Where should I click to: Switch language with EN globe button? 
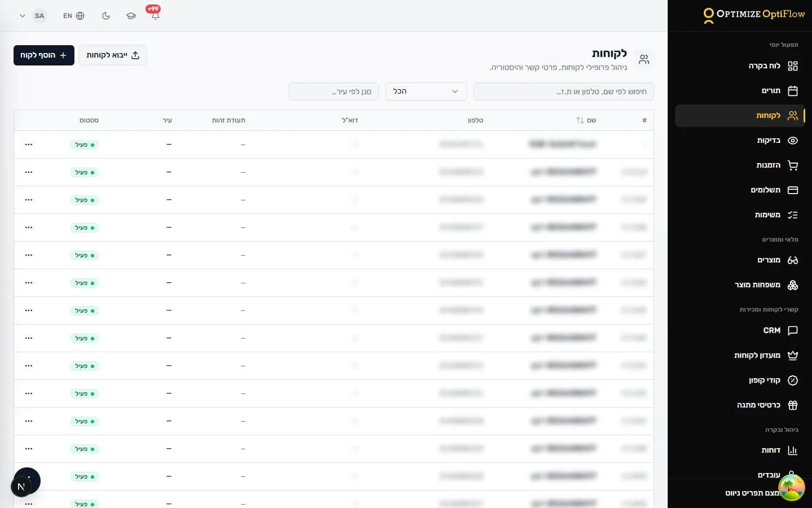pyautogui.click(x=74, y=16)
